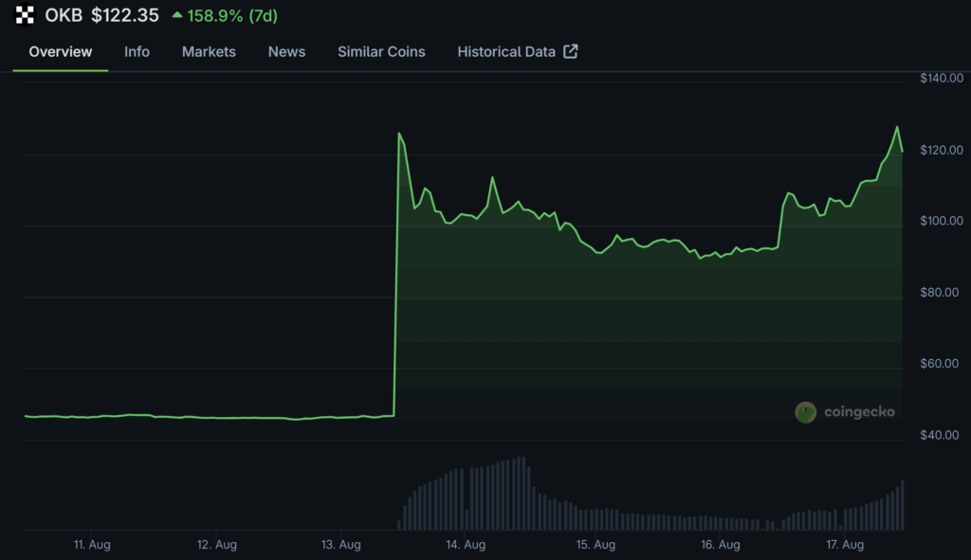
Task: Click the green up-arrow price change indicator
Action: 177,15
